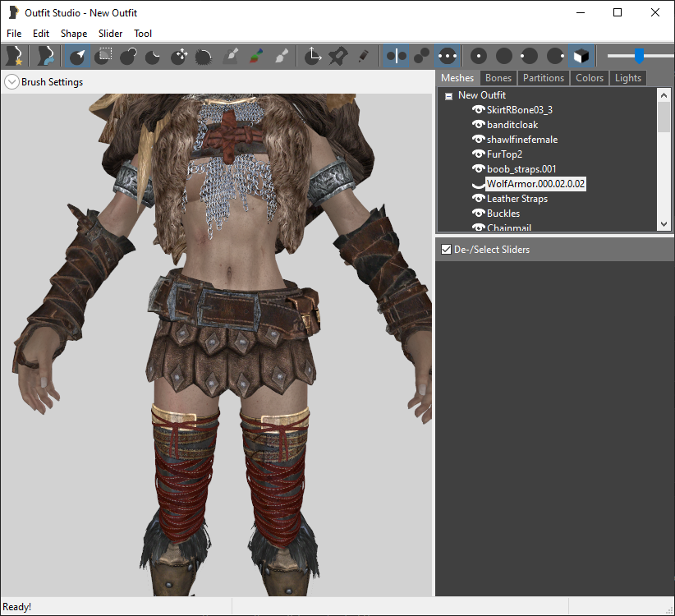Maximize the Outfit Studio window

(x=618, y=12)
